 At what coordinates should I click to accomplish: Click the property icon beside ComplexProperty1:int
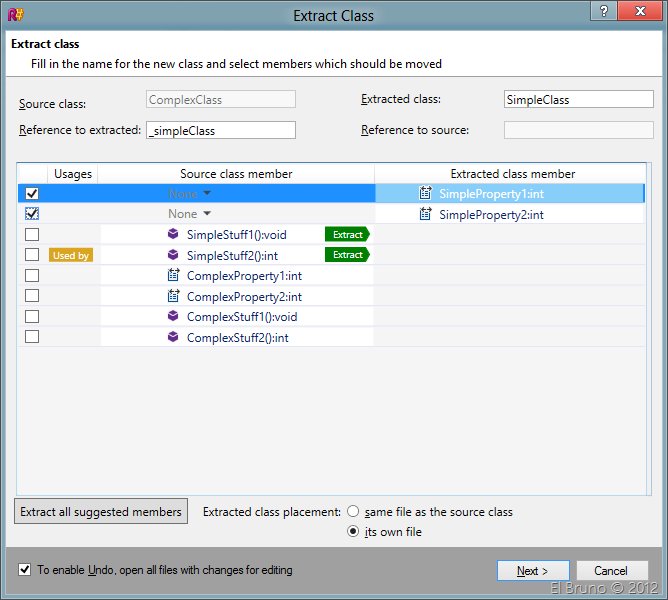pyautogui.click(x=173, y=275)
